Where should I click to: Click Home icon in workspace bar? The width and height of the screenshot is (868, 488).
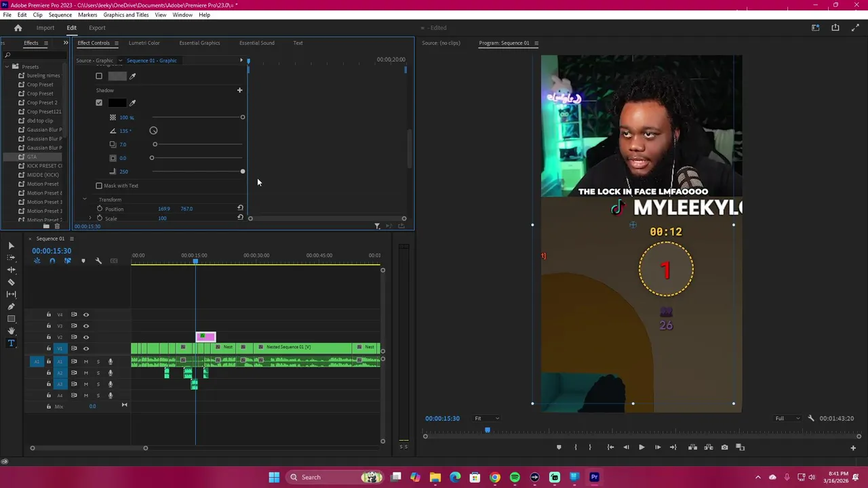18,28
